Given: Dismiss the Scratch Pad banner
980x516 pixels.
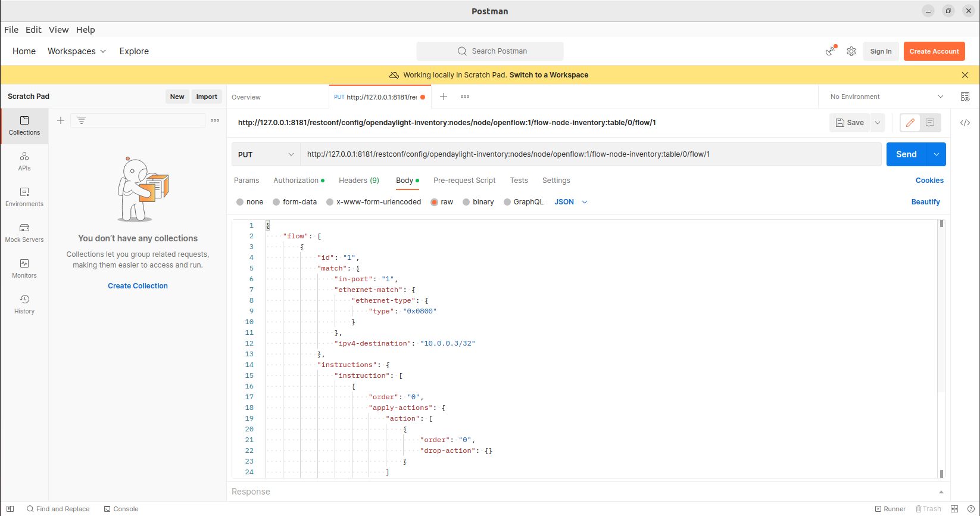Looking at the screenshot, I should tap(965, 75).
